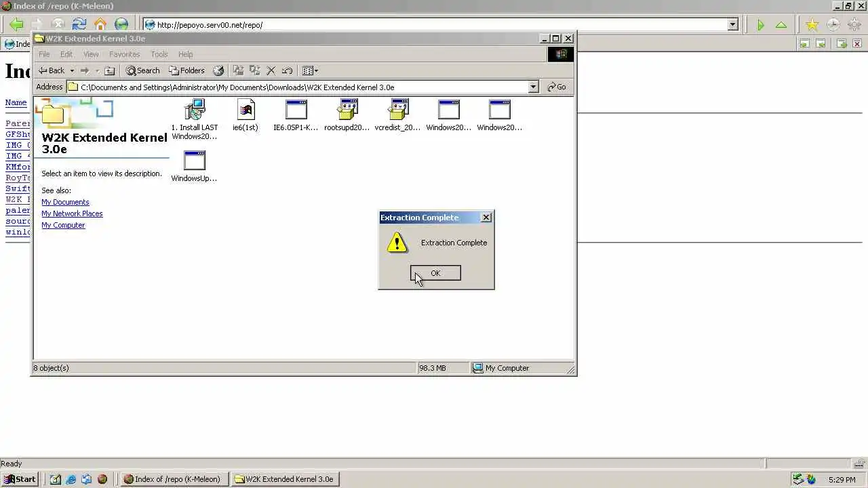Open the My Documents link
This screenshot has height=488, width=868.
(65, 202)
